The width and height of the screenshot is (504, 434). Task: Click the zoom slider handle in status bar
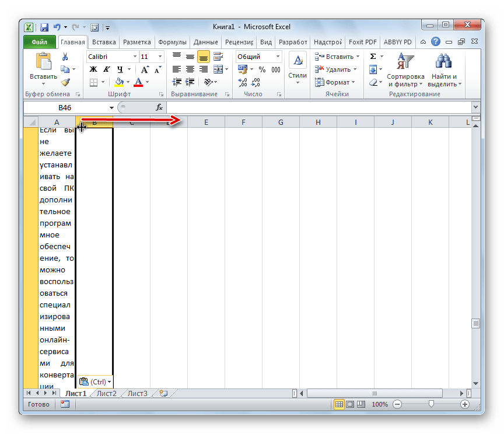pos(431,404)
